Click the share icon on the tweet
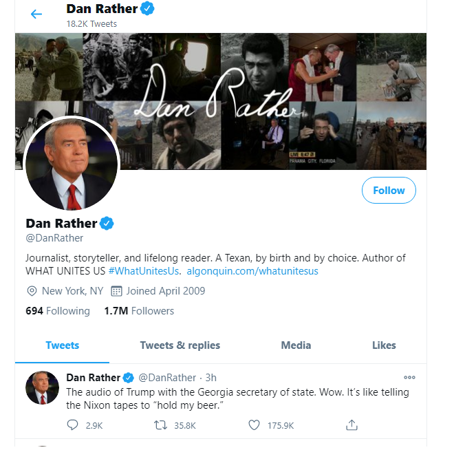476x461 pixels. click(x=351, y=425)
